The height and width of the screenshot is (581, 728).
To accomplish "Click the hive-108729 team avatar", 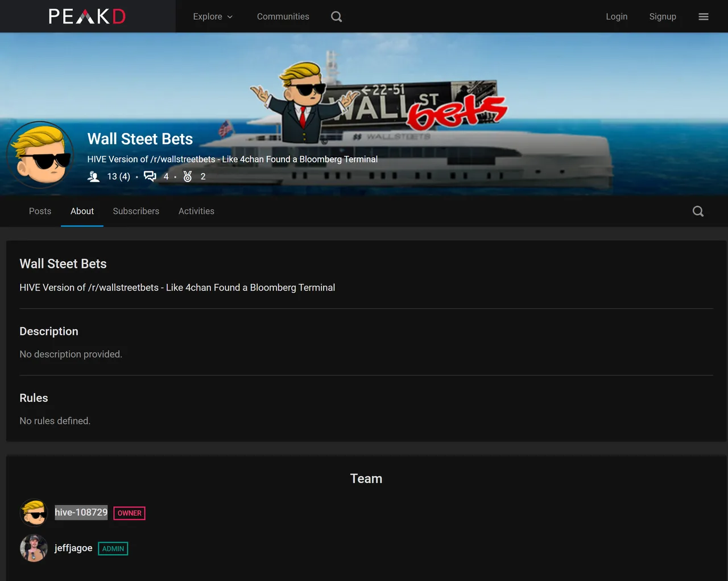I will coord(34,513).
